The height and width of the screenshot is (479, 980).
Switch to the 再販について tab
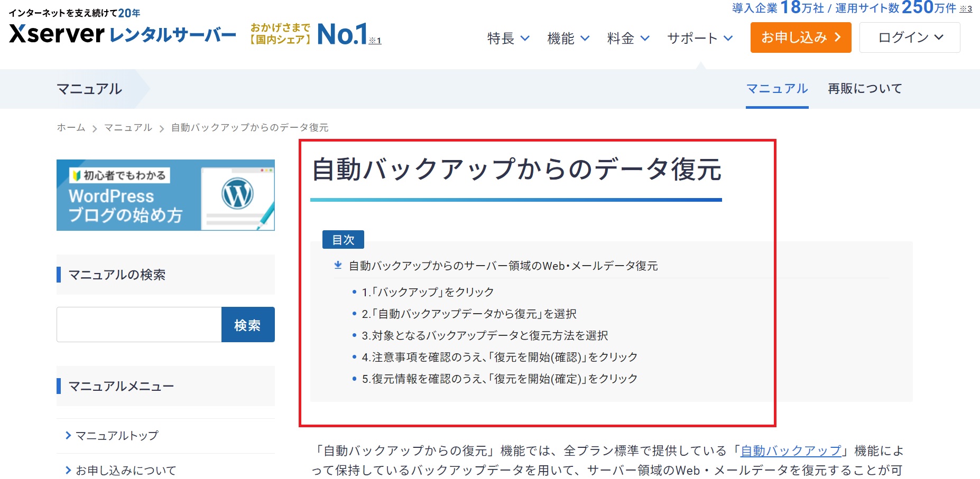pyautogui.click(x=865, y=88)
